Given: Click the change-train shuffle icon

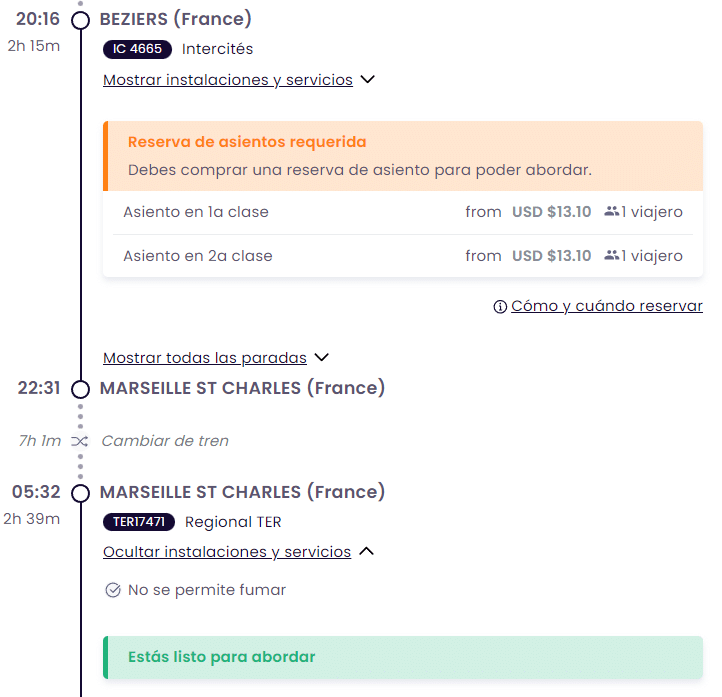Looking at the screenshot, I should click(x=80, y=441).
